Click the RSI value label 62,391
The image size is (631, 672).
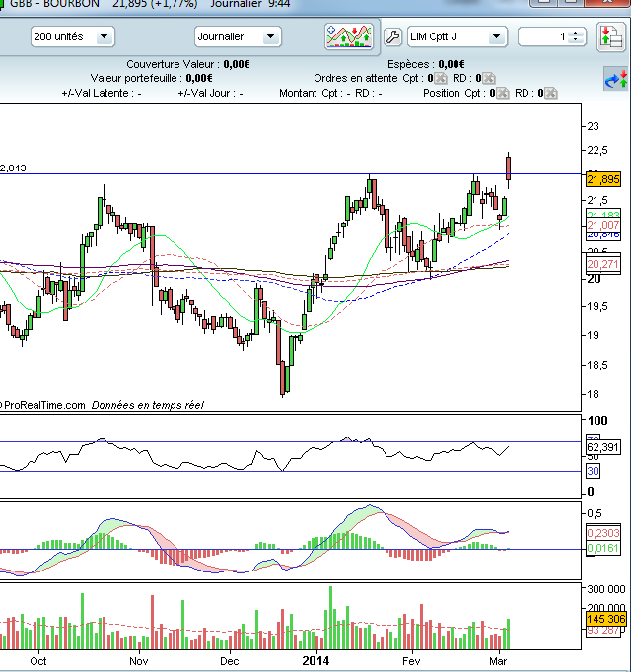pos(603,448)
